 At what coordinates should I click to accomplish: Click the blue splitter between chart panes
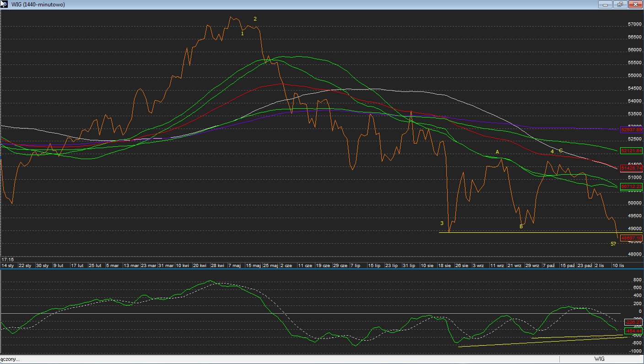tap(320, 269)
